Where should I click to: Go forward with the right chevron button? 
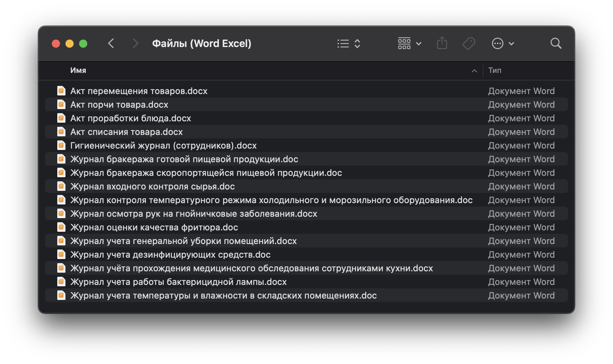[x=135, y=43]
